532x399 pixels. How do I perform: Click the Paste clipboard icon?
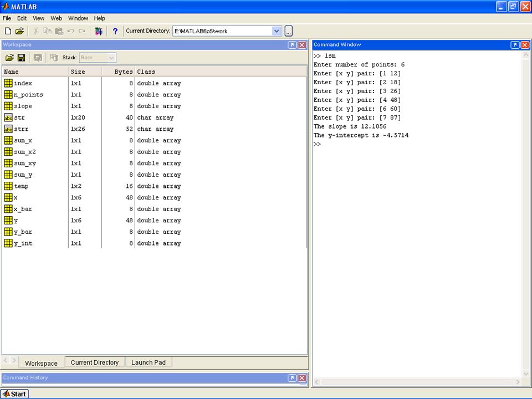point(59,31)
